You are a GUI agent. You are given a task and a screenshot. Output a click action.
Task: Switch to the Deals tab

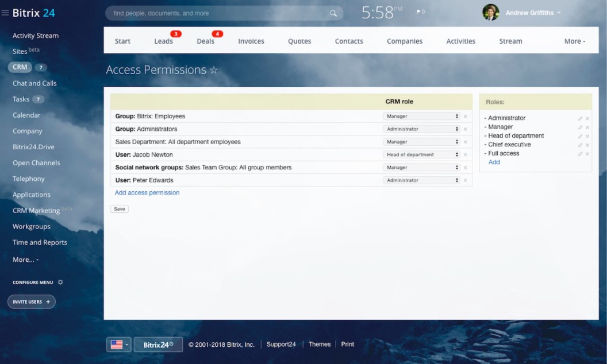(x=206, y=41)
